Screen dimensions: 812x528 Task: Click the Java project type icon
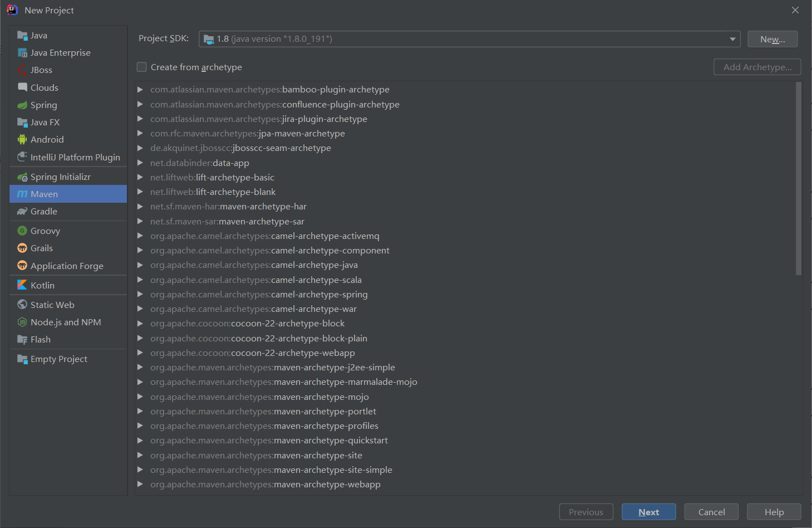(x=22, y=36)
